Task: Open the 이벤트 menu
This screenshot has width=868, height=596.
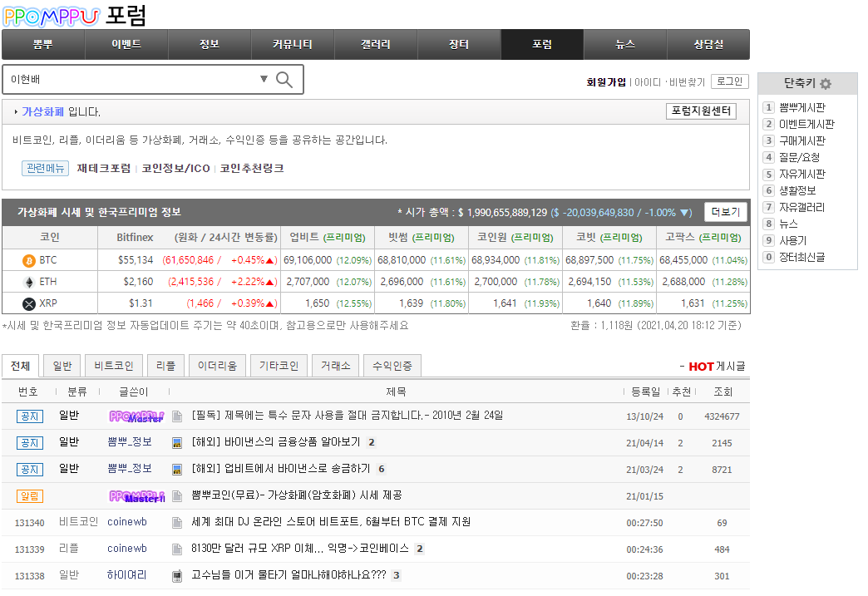Action: pyautogui.click(x=126, y=44)
